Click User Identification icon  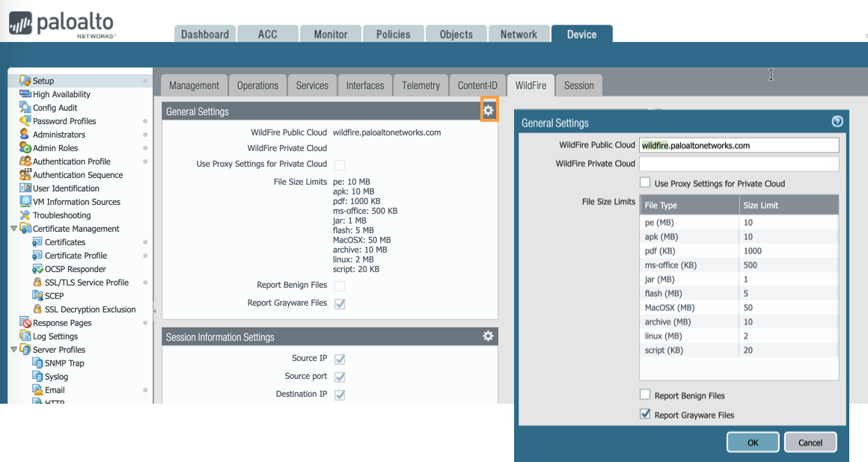pos(25,188)
